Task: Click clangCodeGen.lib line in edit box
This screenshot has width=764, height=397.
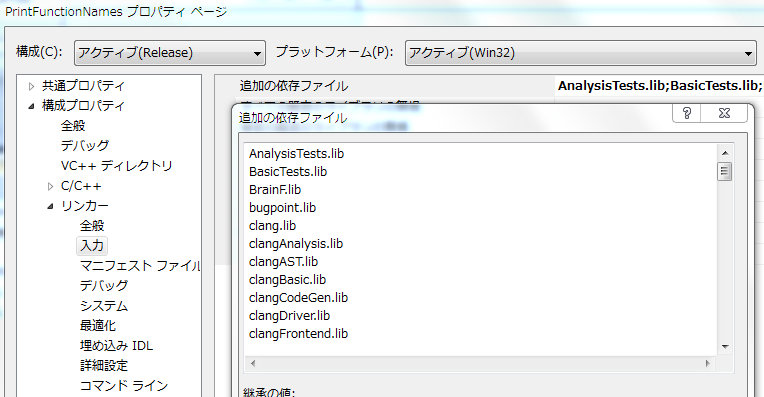Action: 298,298
